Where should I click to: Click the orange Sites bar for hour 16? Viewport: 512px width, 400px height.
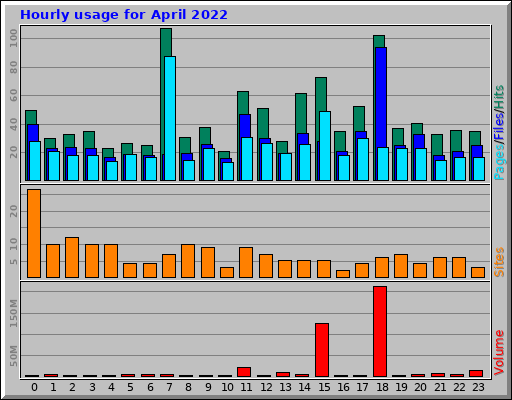point(343,274)
